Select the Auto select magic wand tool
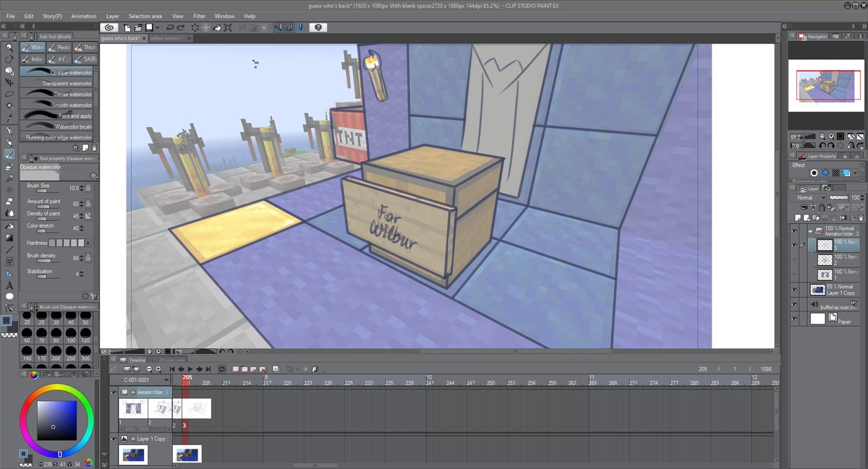Image resolution: width=868 pixels, height=469 pixels. coord(9,106)
